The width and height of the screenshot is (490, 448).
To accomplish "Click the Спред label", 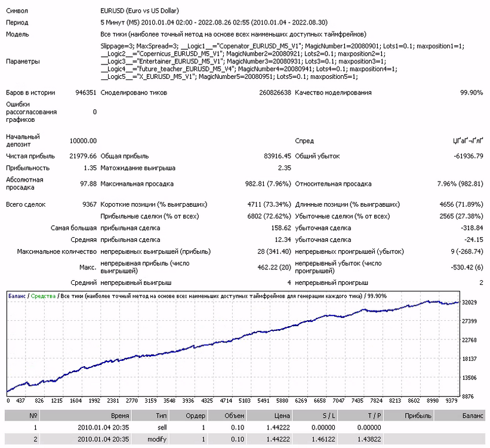I will 304,141.
